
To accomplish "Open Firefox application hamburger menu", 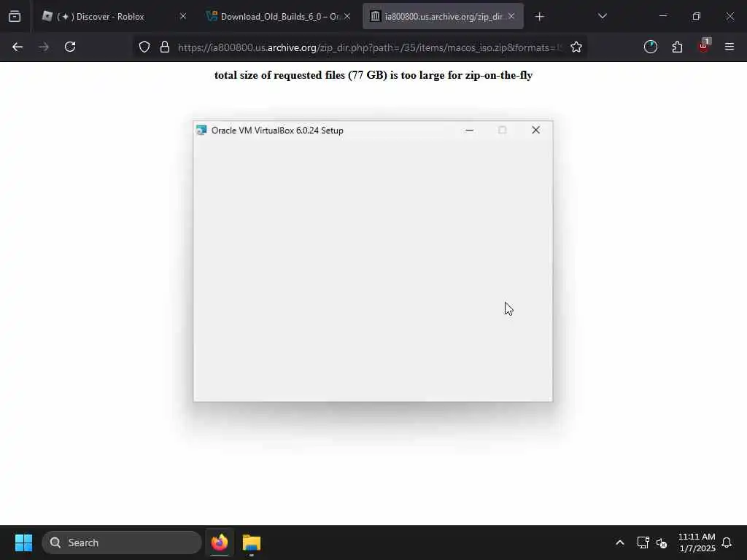I will [x=729, y=47].
